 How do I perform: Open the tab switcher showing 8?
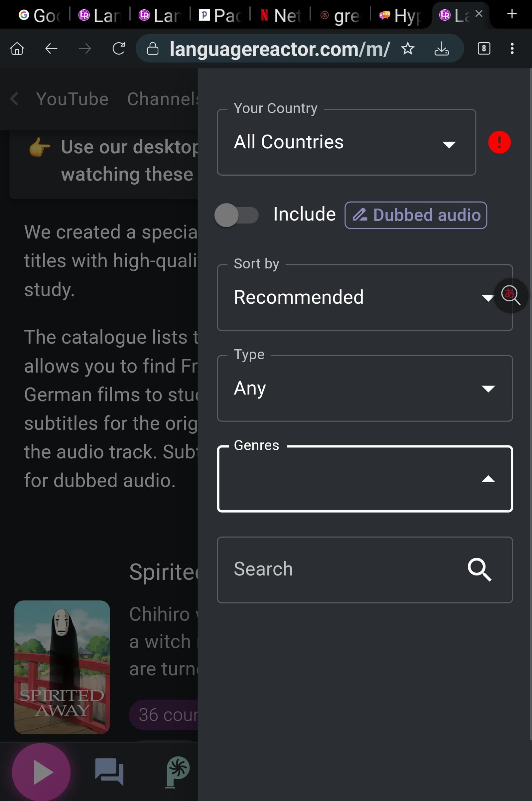click(484, 49)
